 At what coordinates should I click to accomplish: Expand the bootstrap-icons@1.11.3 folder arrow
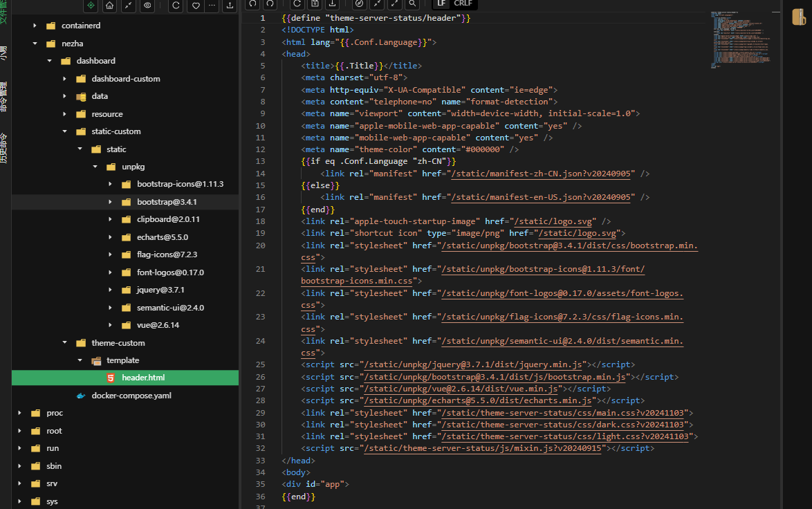coord(110,184)
